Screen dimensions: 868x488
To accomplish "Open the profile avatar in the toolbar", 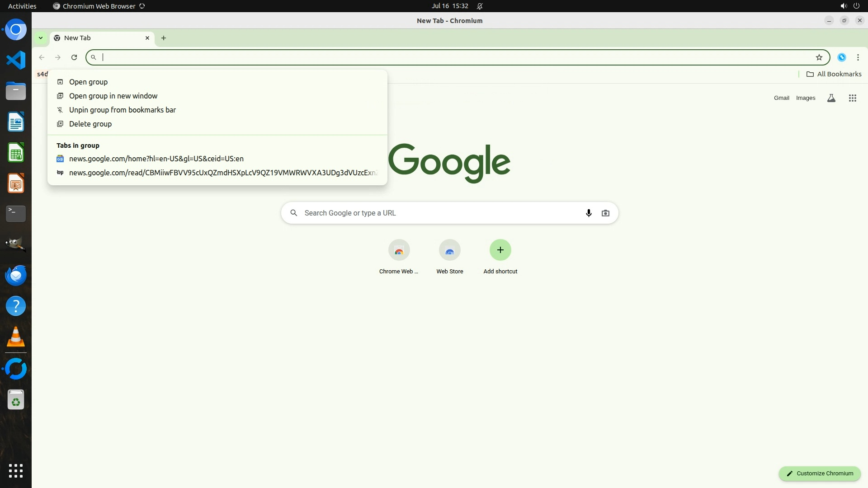I will click(x=841, y=57).
